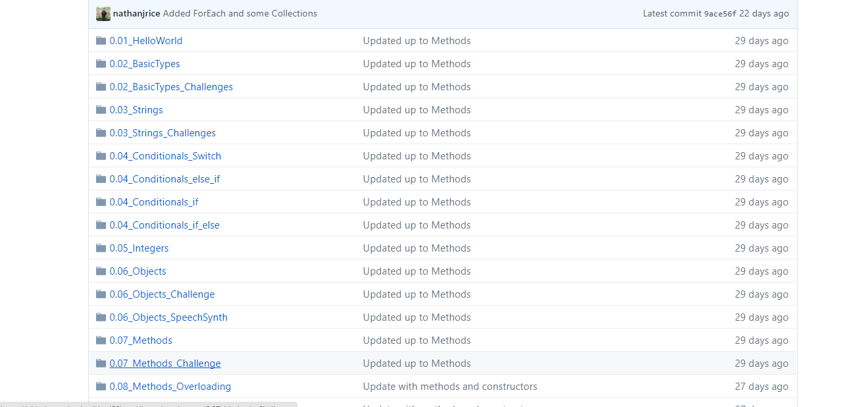Open the 'Added ForEach and some Collections' commit message

[240, 14]
